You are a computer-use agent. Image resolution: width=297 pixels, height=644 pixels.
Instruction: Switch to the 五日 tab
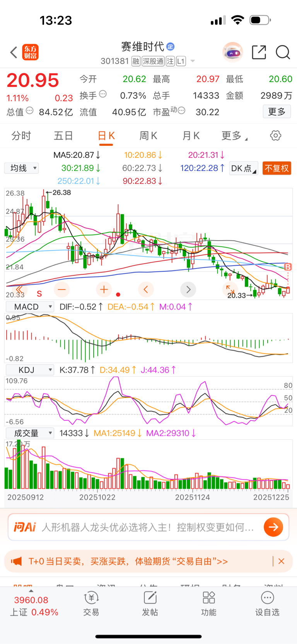point(63,136)
